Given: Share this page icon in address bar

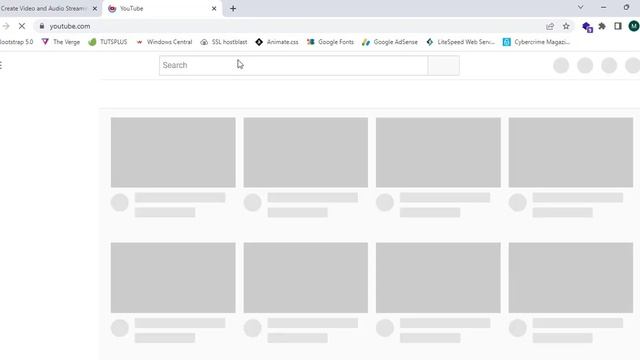Looking at the screenshot, I should coord(550,26).
